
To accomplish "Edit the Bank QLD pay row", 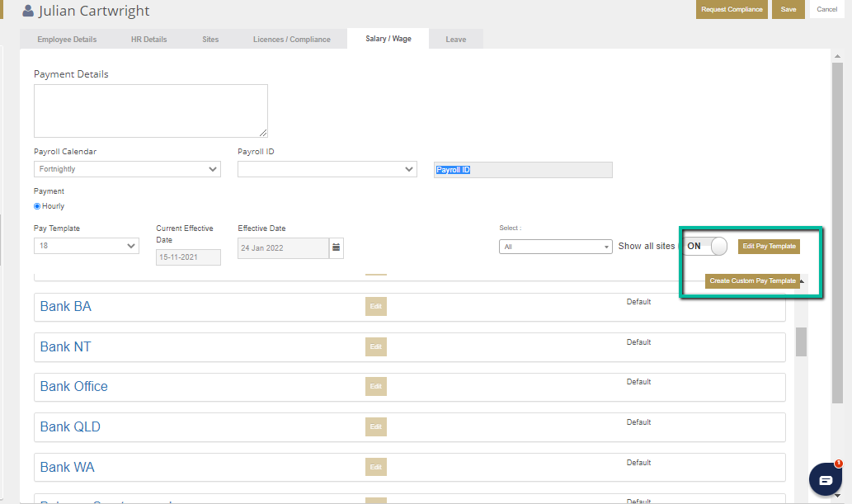I will tap(376, 426).
